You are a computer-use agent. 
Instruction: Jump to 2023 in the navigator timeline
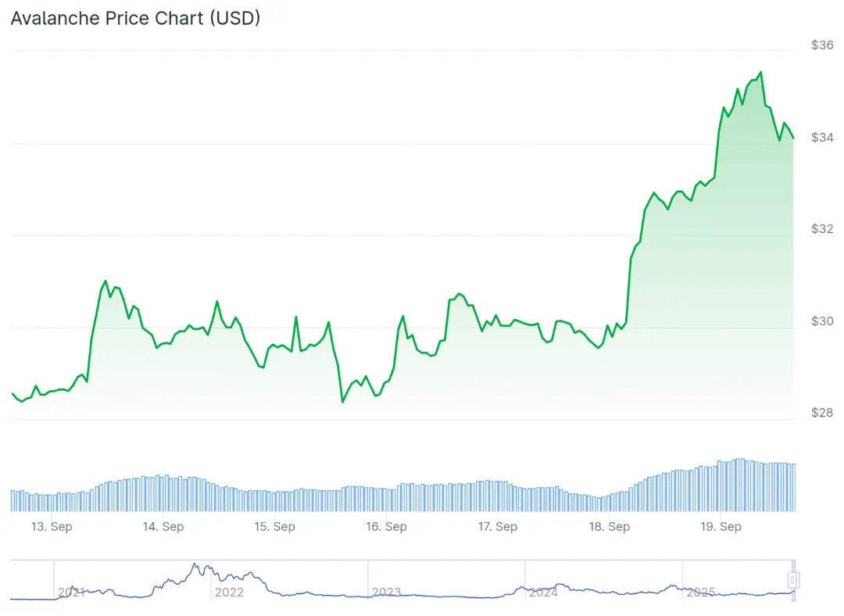(x=387, y=593)
